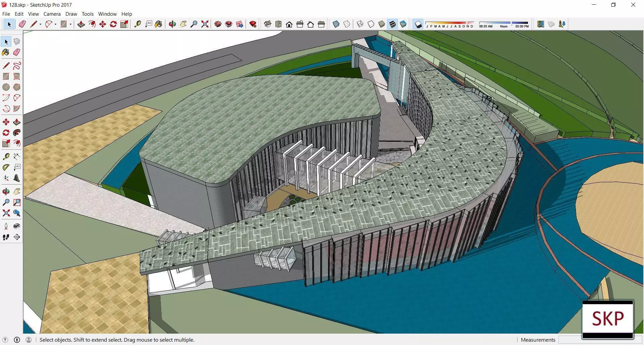
Task: Expand the Line tool dropdown arrow
Action: [x=40, y=24]
